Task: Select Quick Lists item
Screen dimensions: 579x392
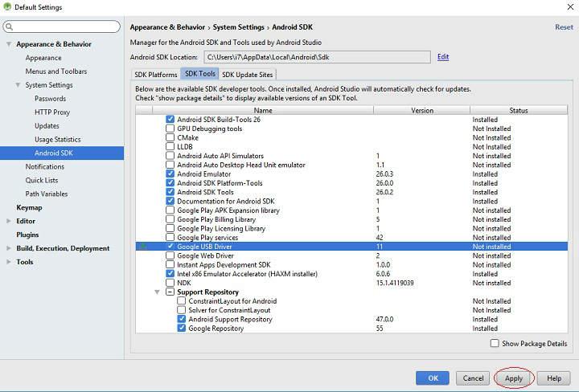Action: (42, 180)
